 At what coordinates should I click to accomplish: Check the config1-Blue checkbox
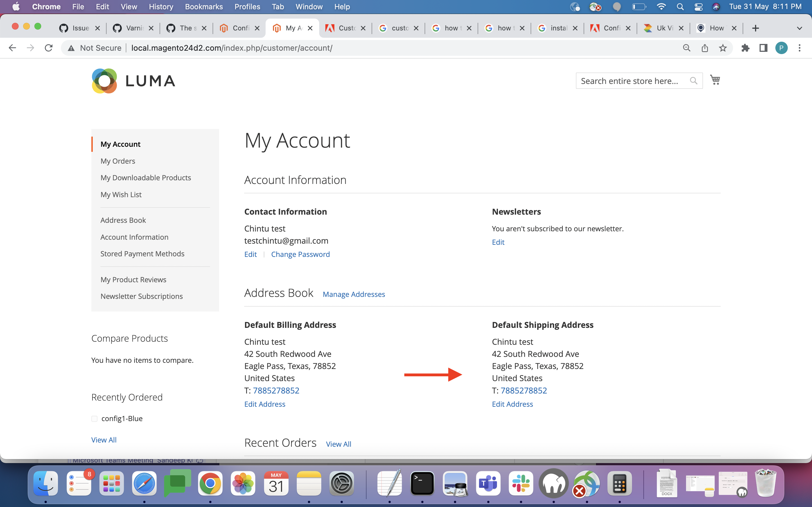click(94, 419)
